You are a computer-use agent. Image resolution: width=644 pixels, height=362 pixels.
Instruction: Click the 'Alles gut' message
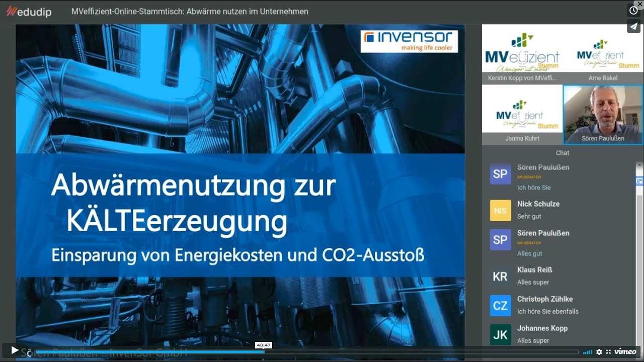(530, 253)
